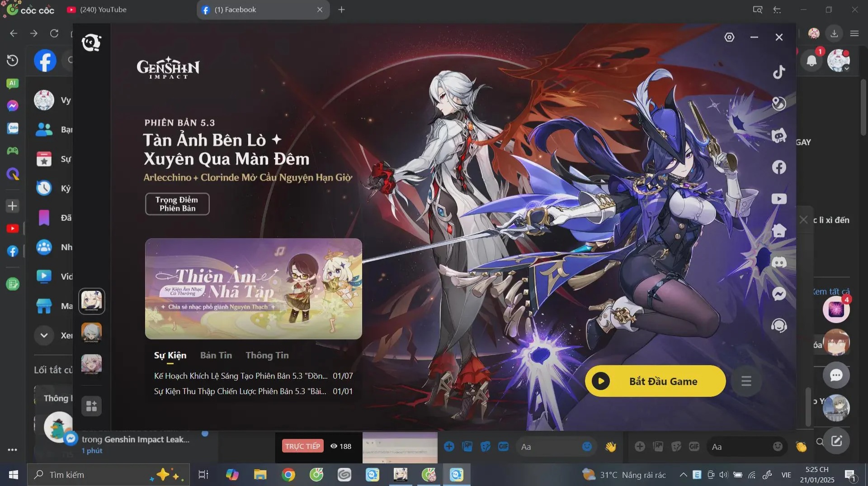Open the browser downloads icon
The width and height of the screenshot is (868, 486).
[834, 33]
